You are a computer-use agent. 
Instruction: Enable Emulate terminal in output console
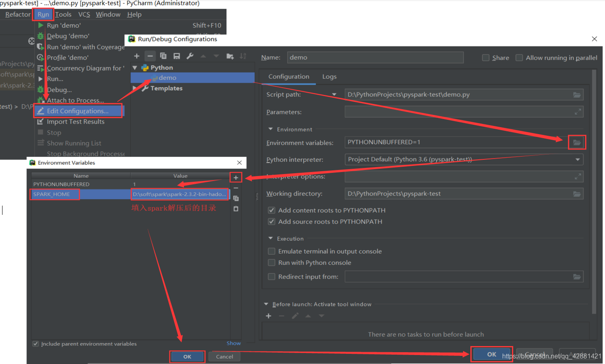271,251
